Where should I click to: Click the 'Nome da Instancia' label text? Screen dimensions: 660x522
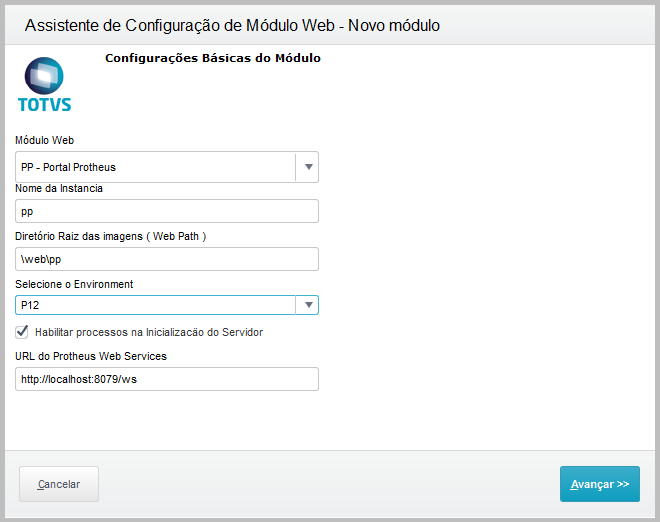point(59,188)
